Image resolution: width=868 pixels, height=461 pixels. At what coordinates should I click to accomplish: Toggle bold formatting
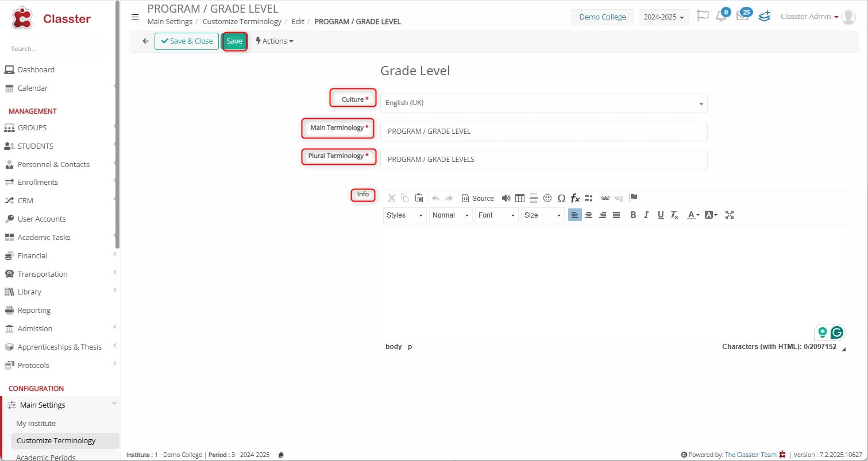633,215
